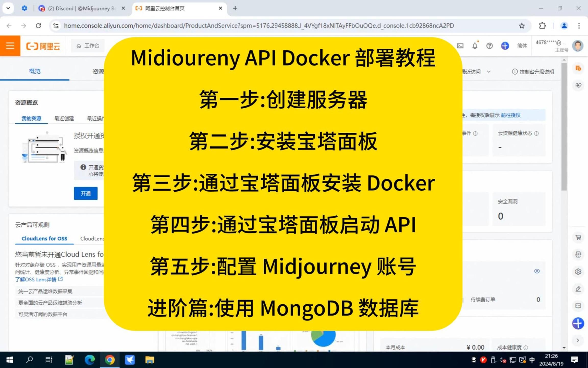Open Chrome tab search dropdown

pos(8,8)
